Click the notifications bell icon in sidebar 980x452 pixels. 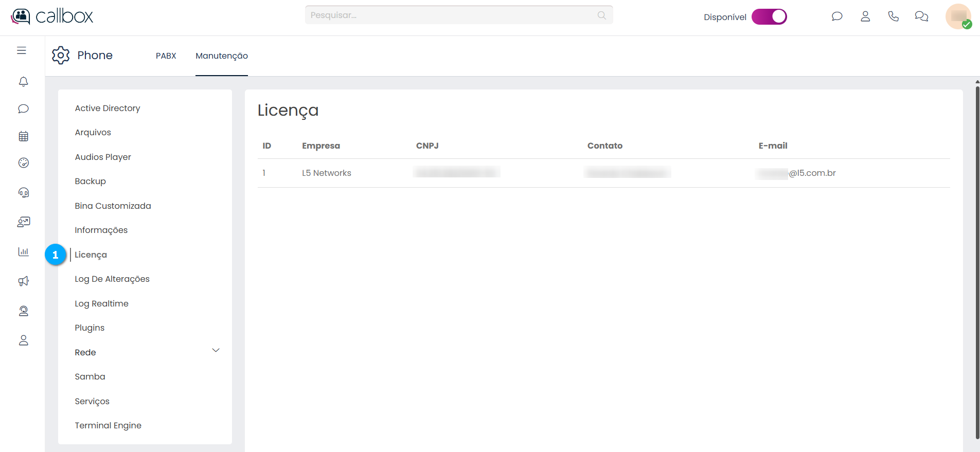23,82
